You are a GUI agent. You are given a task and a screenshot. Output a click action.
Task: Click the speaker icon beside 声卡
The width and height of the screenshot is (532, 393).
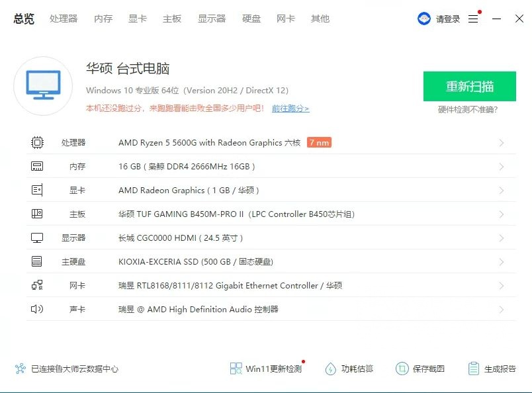coord(38,309)
